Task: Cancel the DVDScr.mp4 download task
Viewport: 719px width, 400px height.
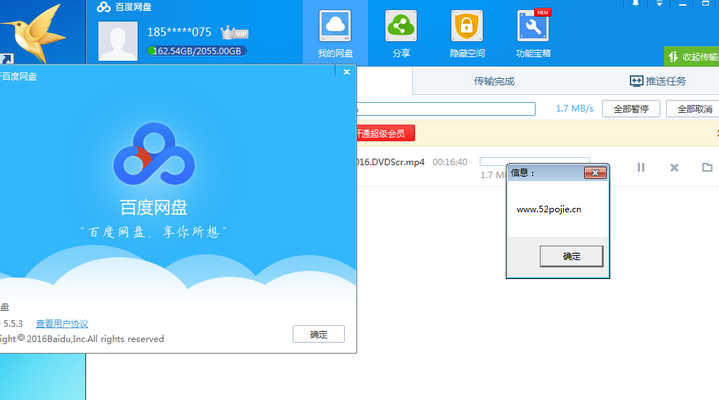Action: tap(674, 167)
